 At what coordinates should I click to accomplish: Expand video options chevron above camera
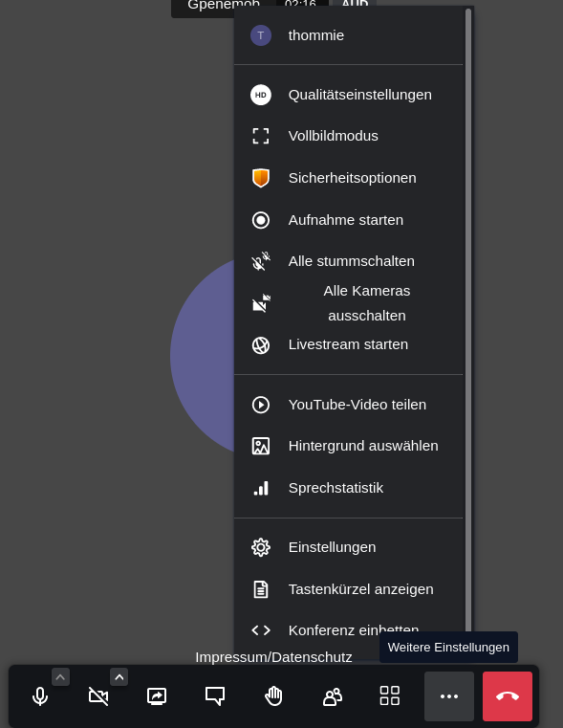pyautogui.click(x=119, y=677)
